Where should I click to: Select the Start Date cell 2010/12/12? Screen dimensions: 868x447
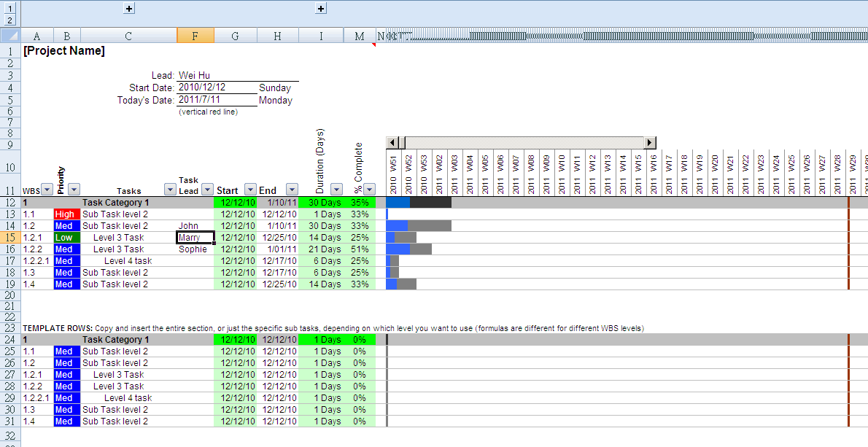(x=217, y=88)
